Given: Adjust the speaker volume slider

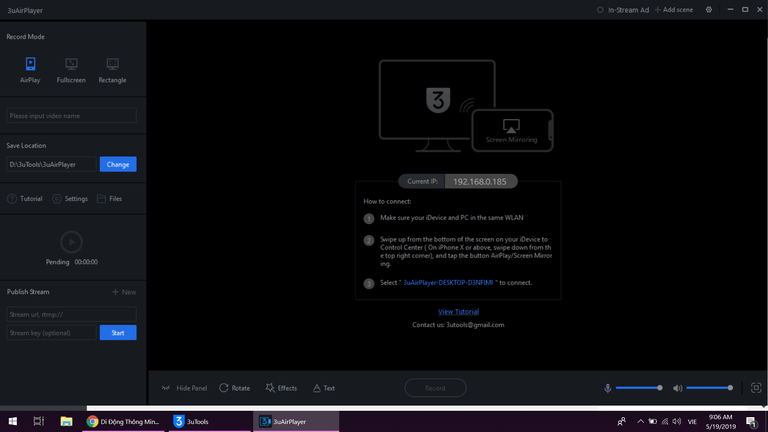Looking at the screenshot, I should [x=710, y=388].
